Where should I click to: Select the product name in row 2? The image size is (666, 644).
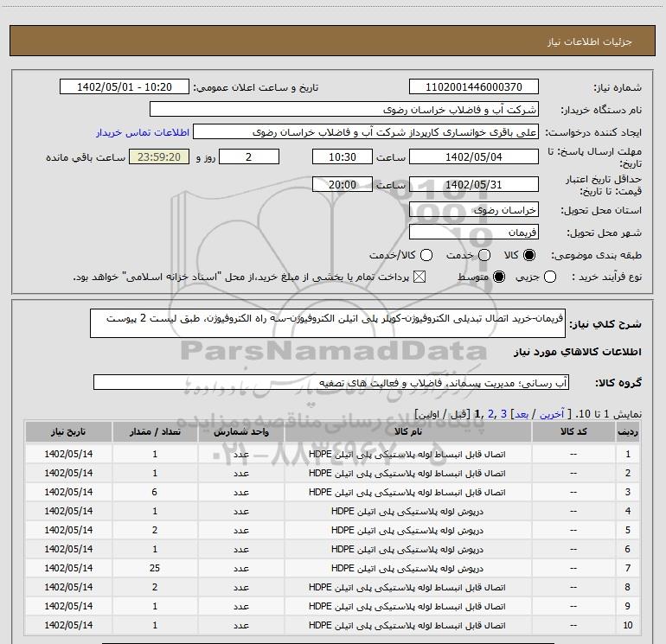407,473
